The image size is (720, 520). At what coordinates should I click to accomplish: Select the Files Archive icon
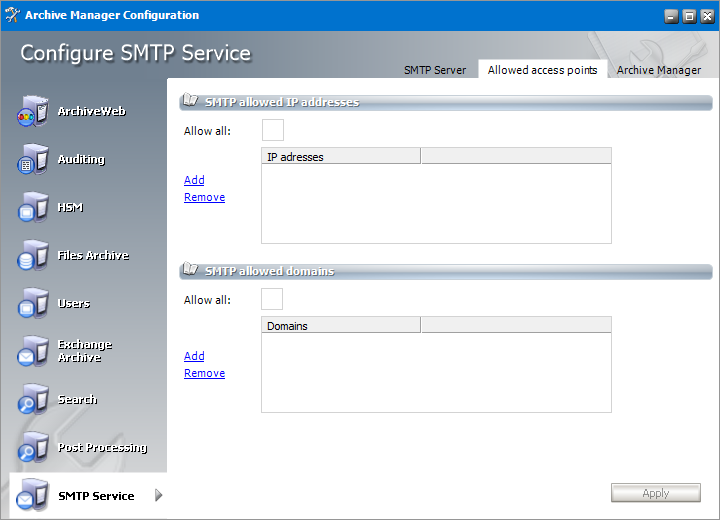[x=33, y=255]
